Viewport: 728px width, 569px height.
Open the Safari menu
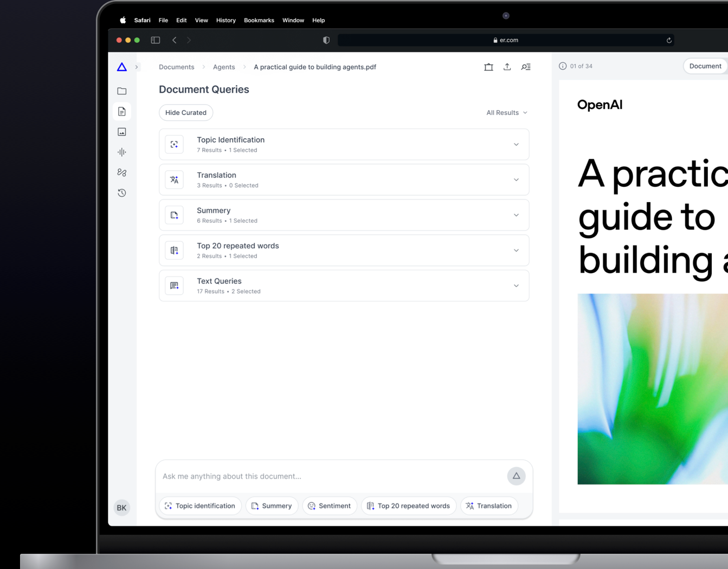[x=143, y=20]
